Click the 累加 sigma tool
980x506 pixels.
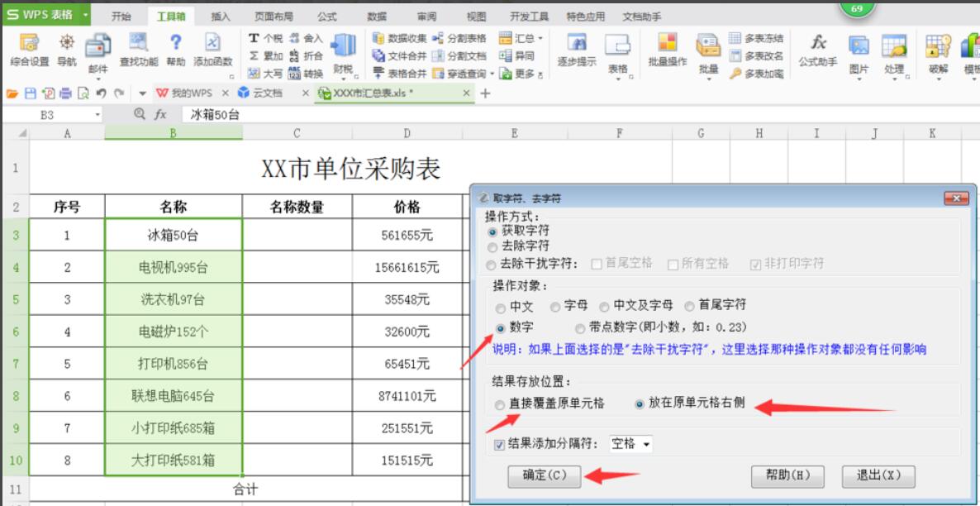pos(265,56)
